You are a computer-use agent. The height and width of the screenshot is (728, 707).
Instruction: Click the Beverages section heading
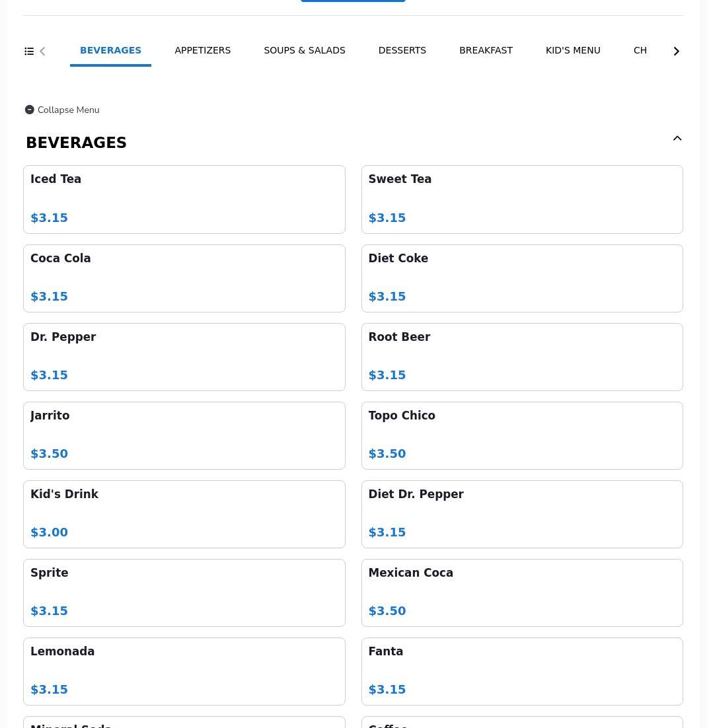(76, 143)
